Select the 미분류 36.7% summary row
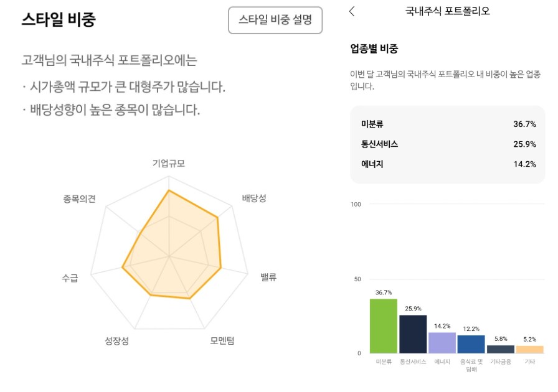The image size is (558, 392). click(x=448, y=124)
